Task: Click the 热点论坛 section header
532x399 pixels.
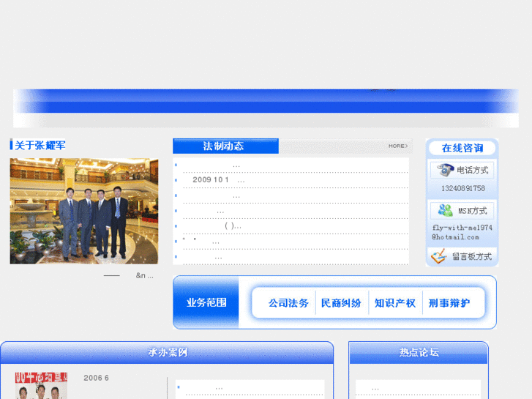Action: coord(419,352)
